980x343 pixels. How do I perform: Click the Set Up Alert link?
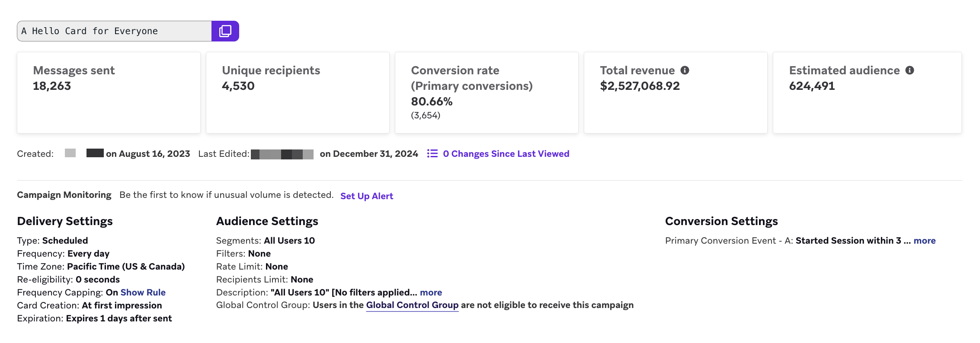click(366, 196)
